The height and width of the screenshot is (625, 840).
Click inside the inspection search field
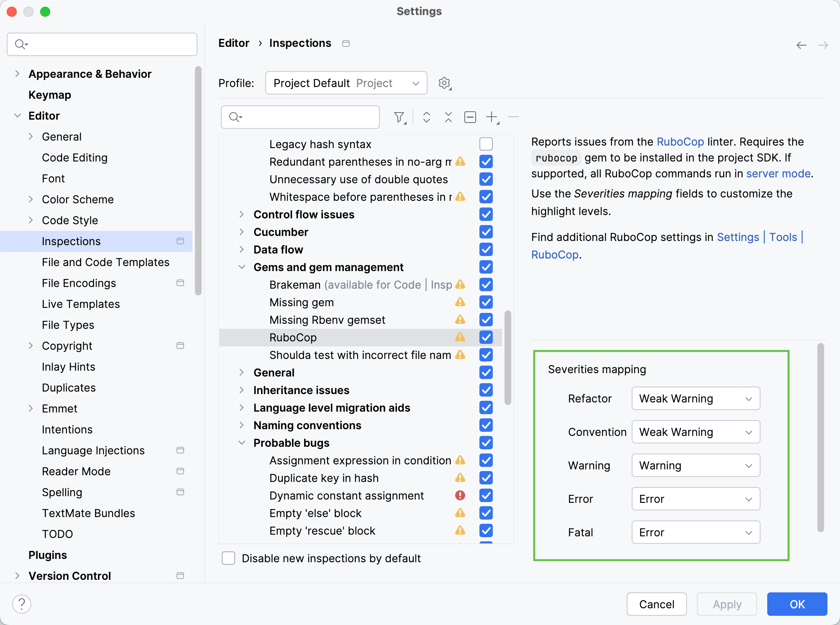click(x=300, y=117)
